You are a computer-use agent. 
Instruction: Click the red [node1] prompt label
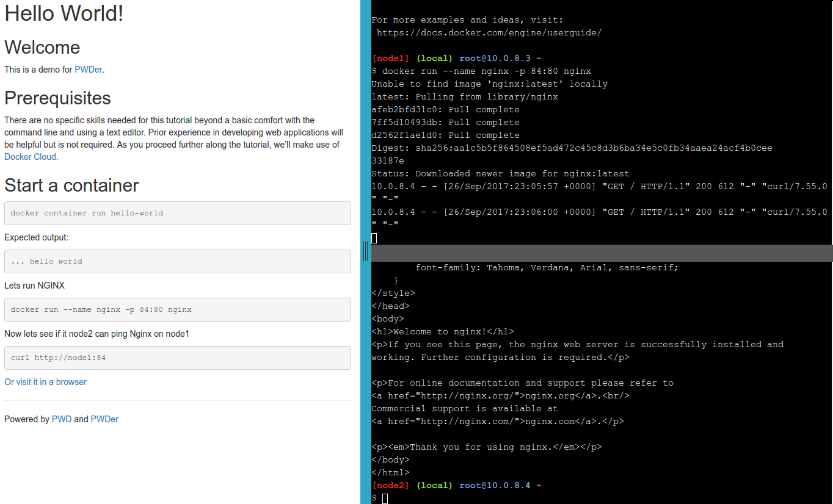(x=390, y=59)
